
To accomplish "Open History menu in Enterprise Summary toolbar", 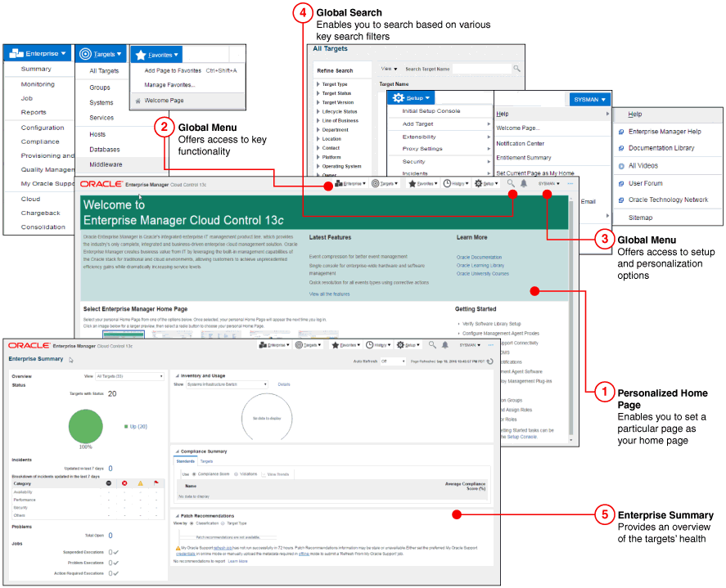I will point(378,345).
